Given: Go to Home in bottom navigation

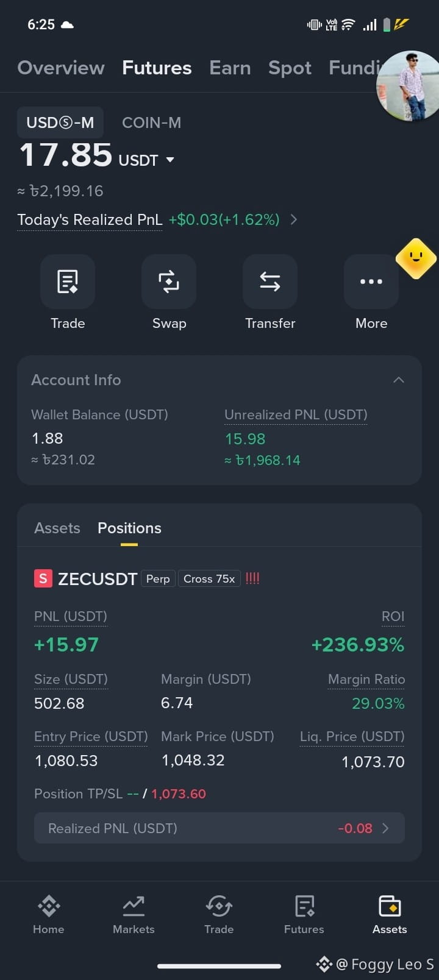Looking at the screenshot, I should pos(49,914).
